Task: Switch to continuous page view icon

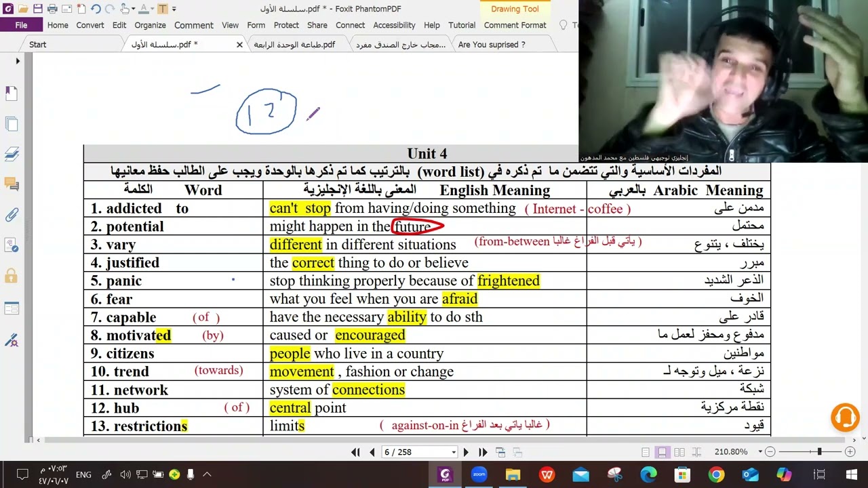Action: (662, 452)
